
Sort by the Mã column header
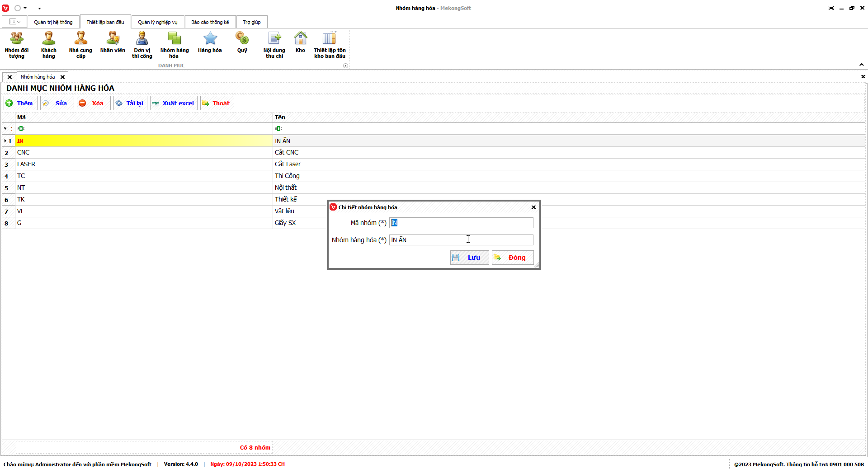pos(144,117)
